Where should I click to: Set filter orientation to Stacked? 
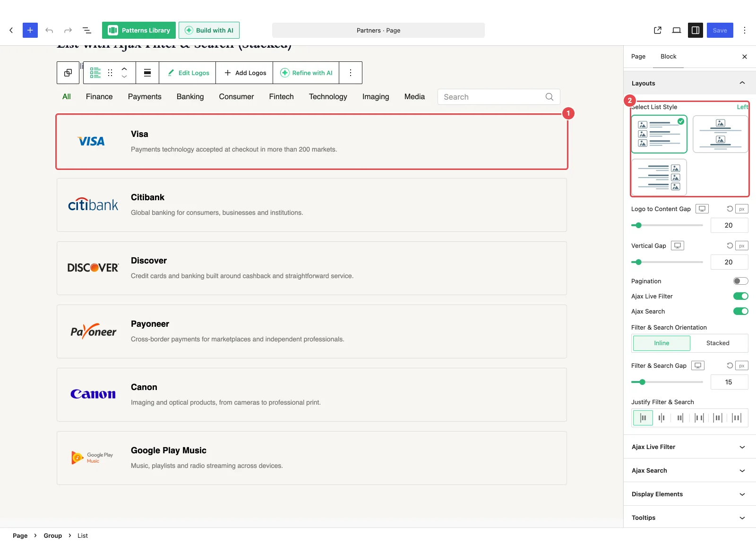(718, 343)
